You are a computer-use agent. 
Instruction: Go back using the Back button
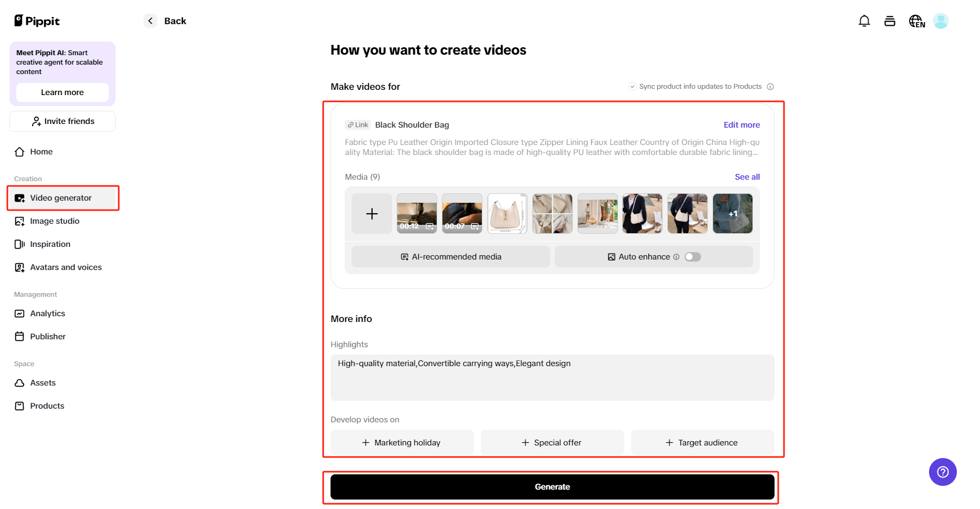(x=164, y=20)
